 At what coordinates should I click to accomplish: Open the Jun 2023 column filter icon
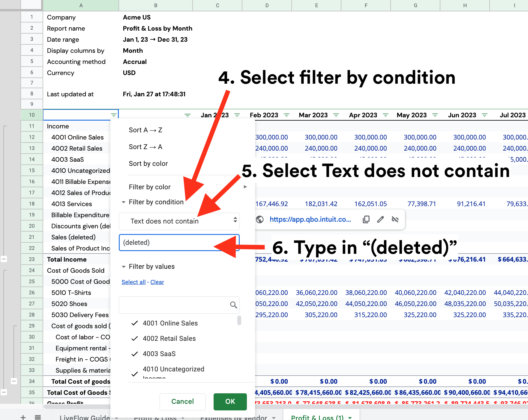[484, 115]
